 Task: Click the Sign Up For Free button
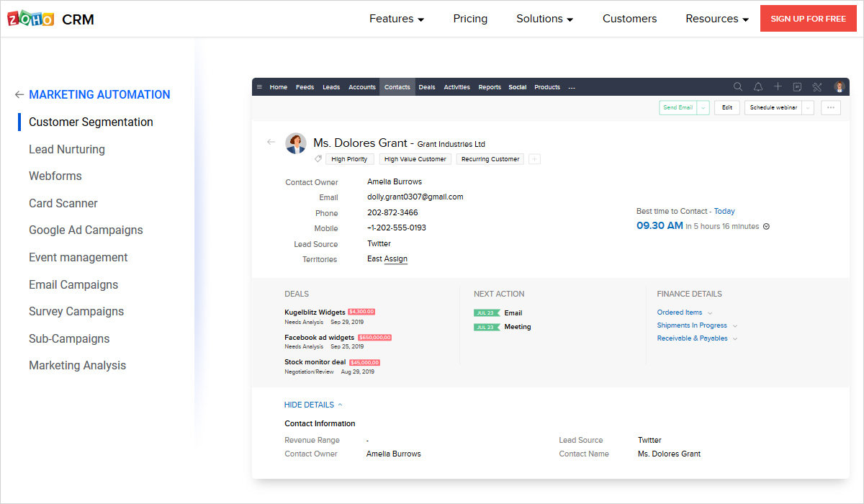808,19
